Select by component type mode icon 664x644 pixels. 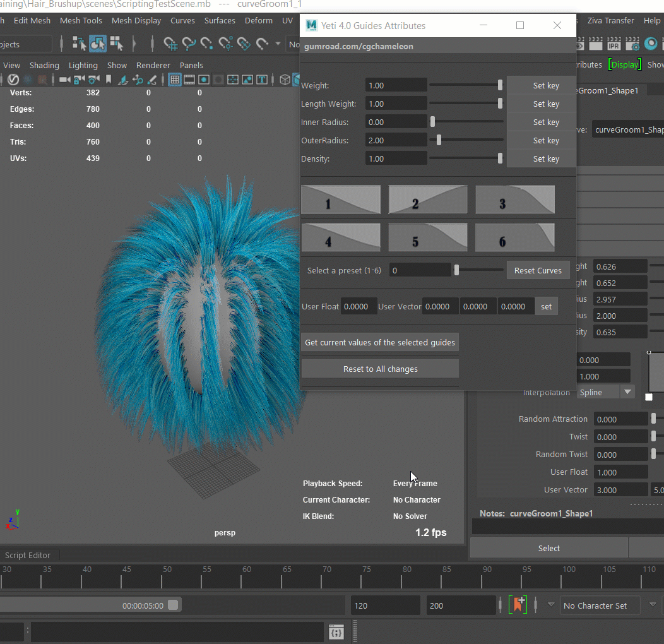click(117, 44)
